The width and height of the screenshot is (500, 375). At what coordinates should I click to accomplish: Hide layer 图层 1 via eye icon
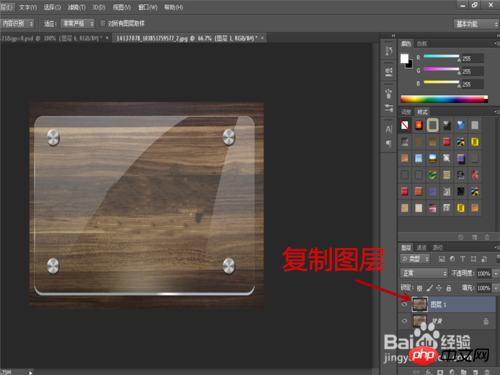[x=404, y=304]
